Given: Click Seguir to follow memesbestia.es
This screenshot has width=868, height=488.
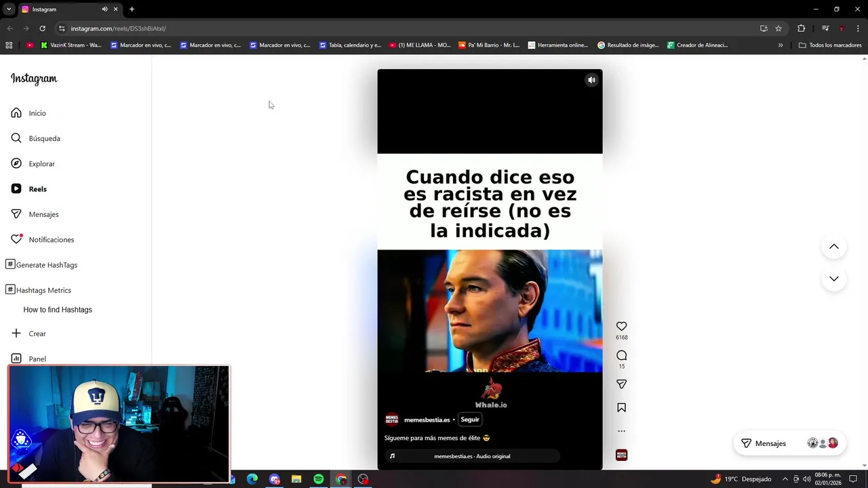Looking at the screenshot, I should tap(470, 420).
